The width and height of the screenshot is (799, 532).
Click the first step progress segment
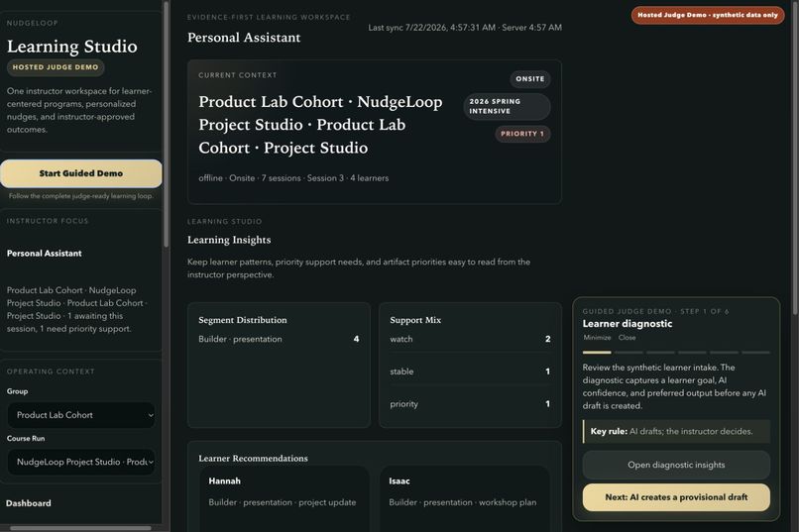pyautogui.click(x=597, y=353)
